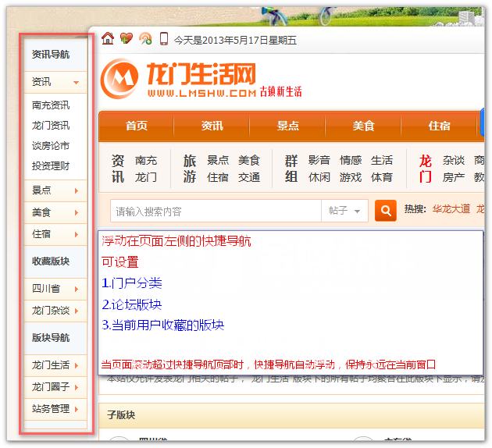This screenshot has height=448, width=492.
Task: Click the home house icon
Action: point(108,38)
